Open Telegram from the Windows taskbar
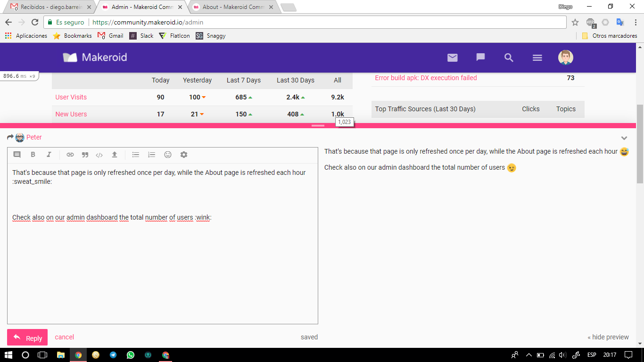Viewport: 644px width, 362px height. pyautogui.click(x=113, y=355)
